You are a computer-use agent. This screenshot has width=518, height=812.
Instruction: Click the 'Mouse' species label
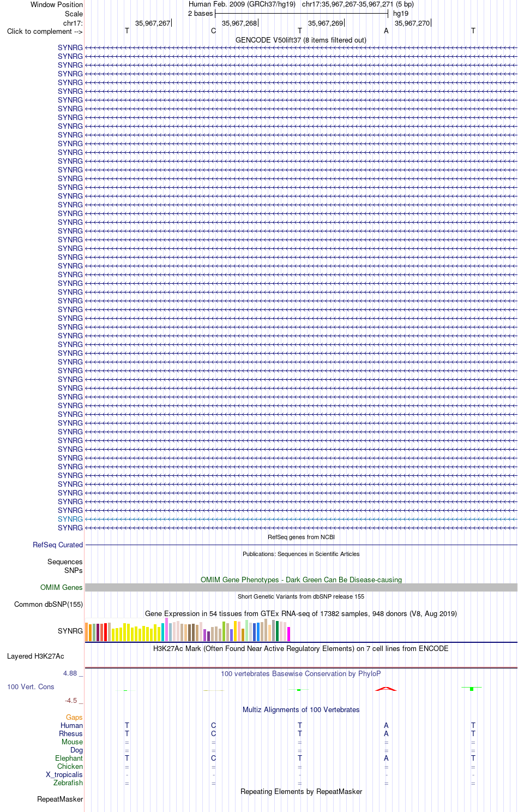[72, 742]
